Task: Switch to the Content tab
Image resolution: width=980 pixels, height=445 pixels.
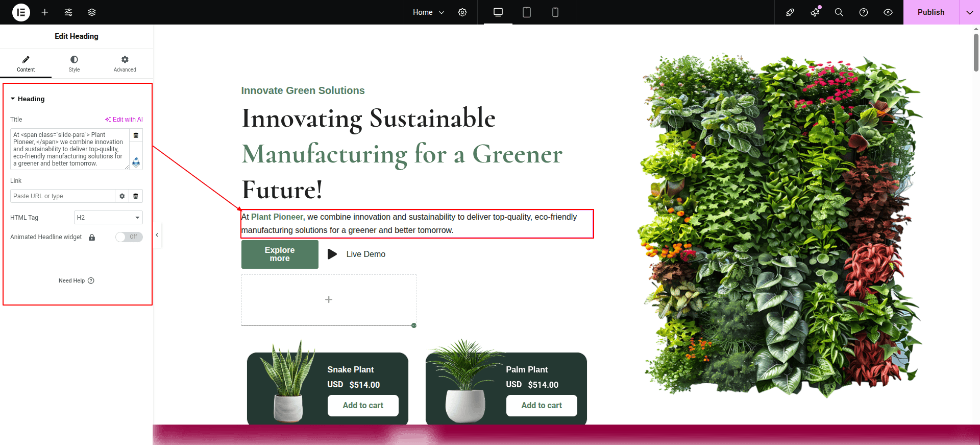Action: pyautogui.click(x=26, y=64)
